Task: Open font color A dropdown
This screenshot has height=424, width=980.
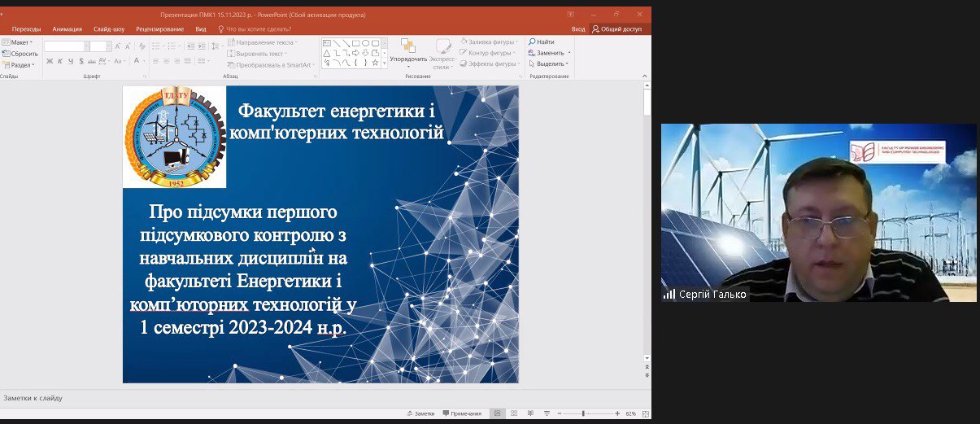Action: (138, 61)
